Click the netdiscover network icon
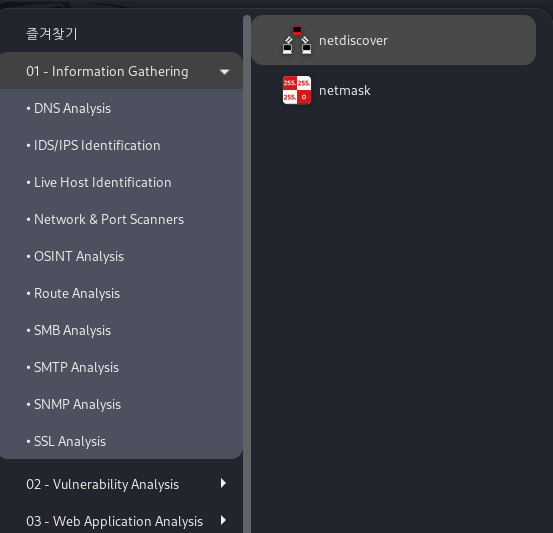 coord(297,40)
